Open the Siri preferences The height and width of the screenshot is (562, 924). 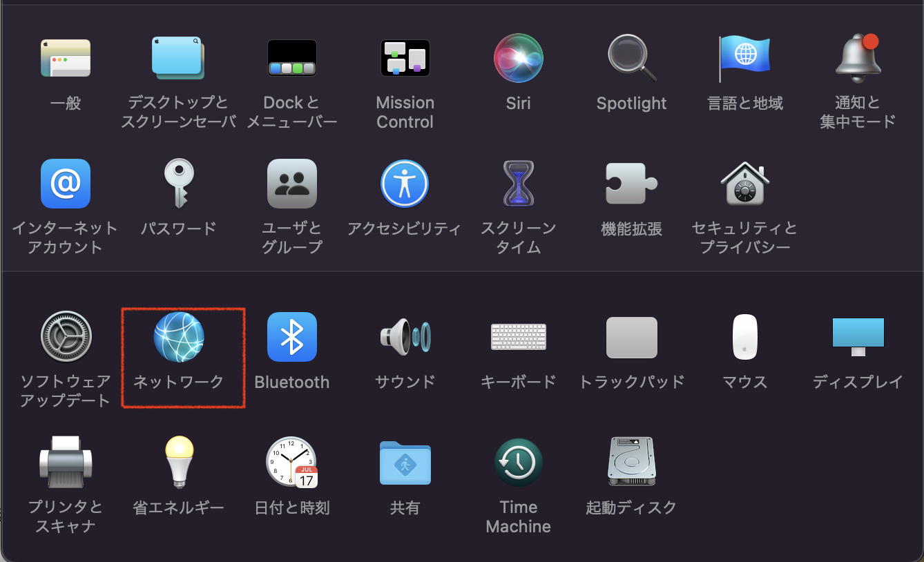point(519,58)
